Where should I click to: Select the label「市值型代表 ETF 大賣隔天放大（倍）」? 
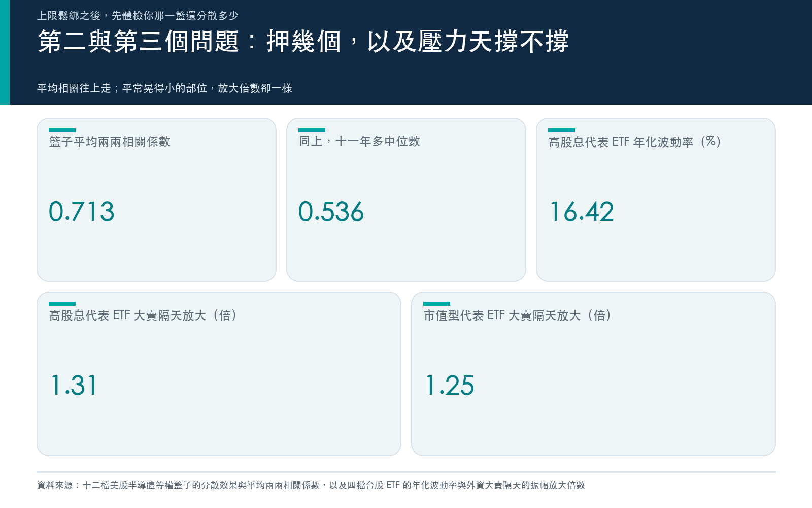518,315
